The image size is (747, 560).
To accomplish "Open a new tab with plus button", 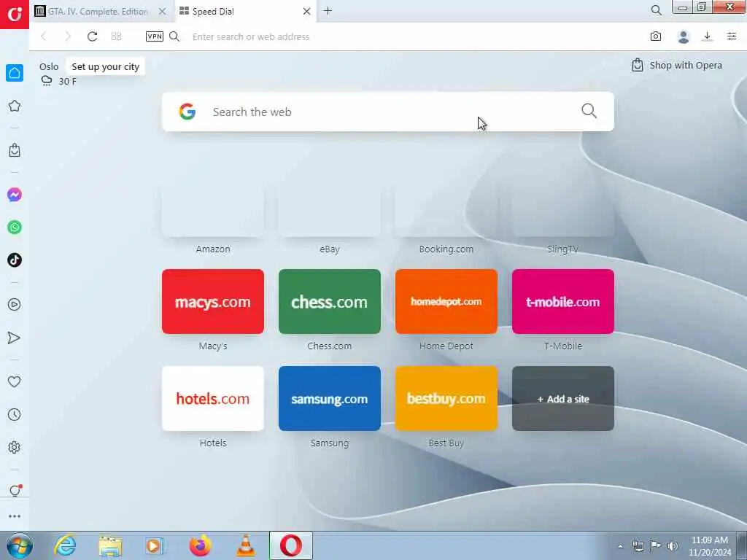I will pyautogui.click(x=328, y=11).
